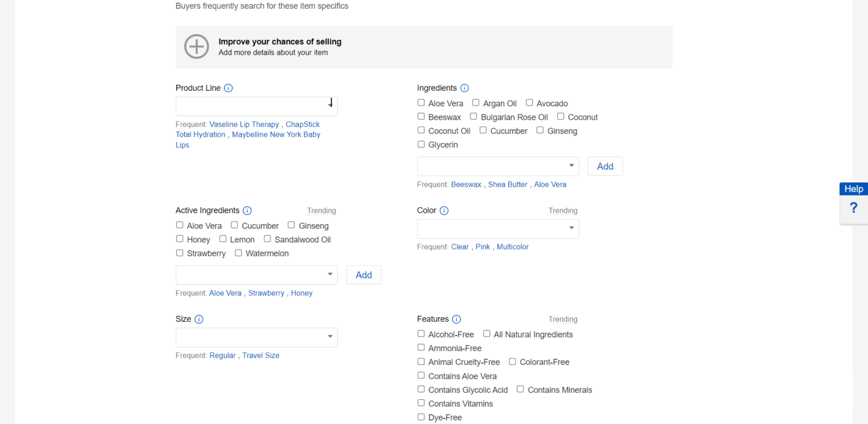The width and height of the screenshot is (868, 424).
Task: Click the Help question mark icon
Action: (x=853, y=208)
